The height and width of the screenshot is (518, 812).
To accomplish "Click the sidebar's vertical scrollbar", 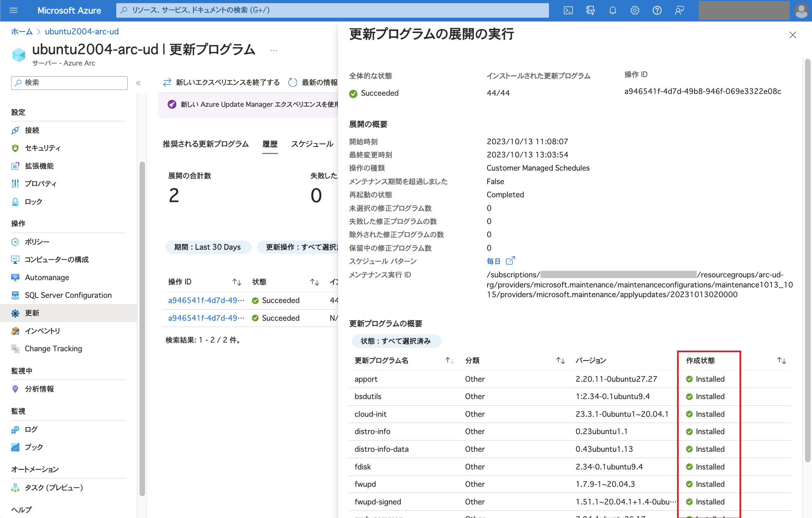I will (142, 329).
